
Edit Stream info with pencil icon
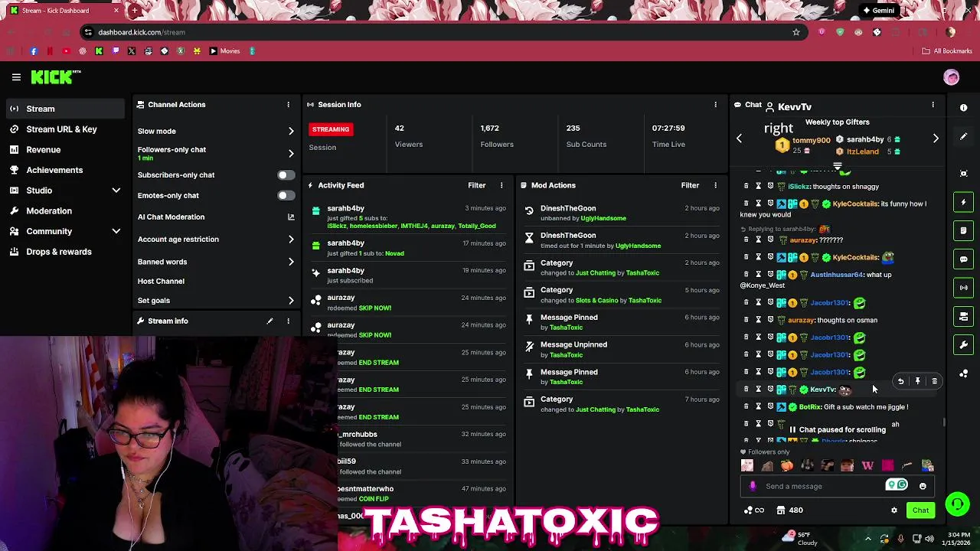269,321
